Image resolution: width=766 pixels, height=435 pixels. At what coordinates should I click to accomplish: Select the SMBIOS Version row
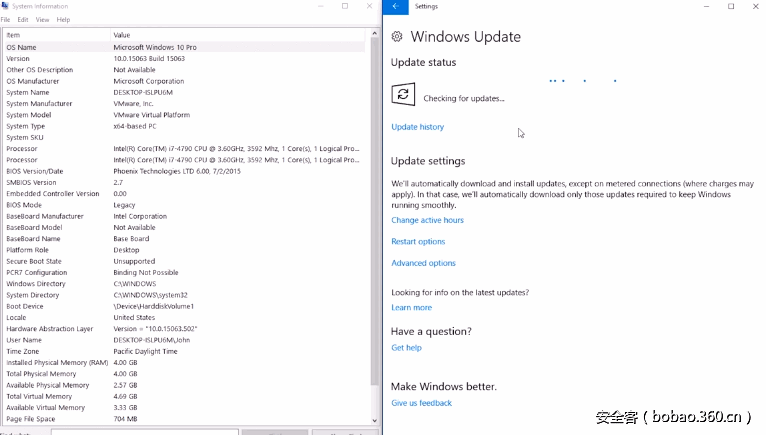point(185,182)
